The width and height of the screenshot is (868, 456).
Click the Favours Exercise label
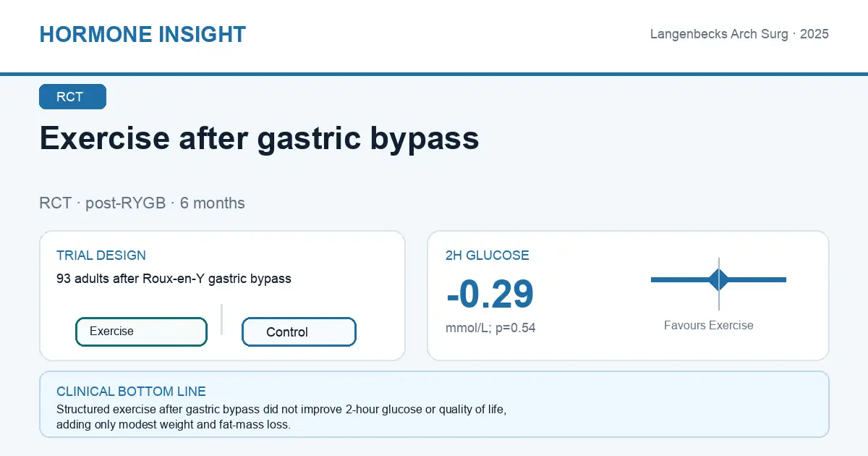coord(709,326)
